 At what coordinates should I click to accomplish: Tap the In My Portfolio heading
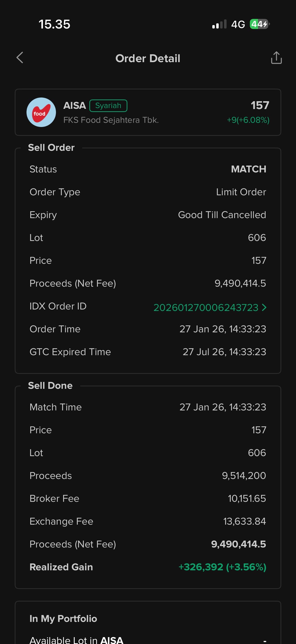pyautogui.click(x=63, y=618)
